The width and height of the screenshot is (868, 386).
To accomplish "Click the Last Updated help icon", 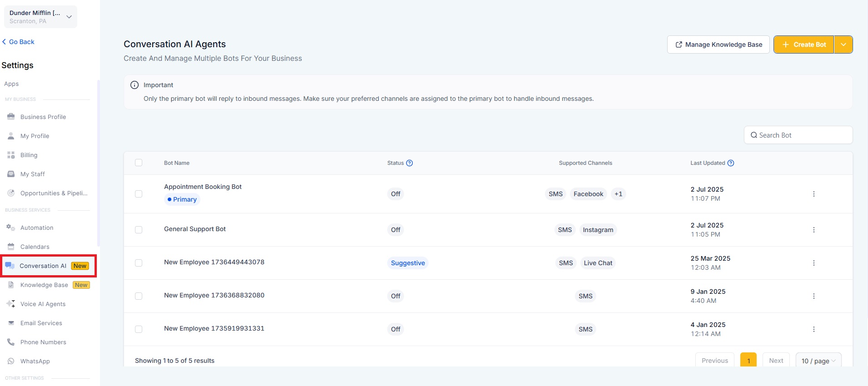I will [731, 163].
